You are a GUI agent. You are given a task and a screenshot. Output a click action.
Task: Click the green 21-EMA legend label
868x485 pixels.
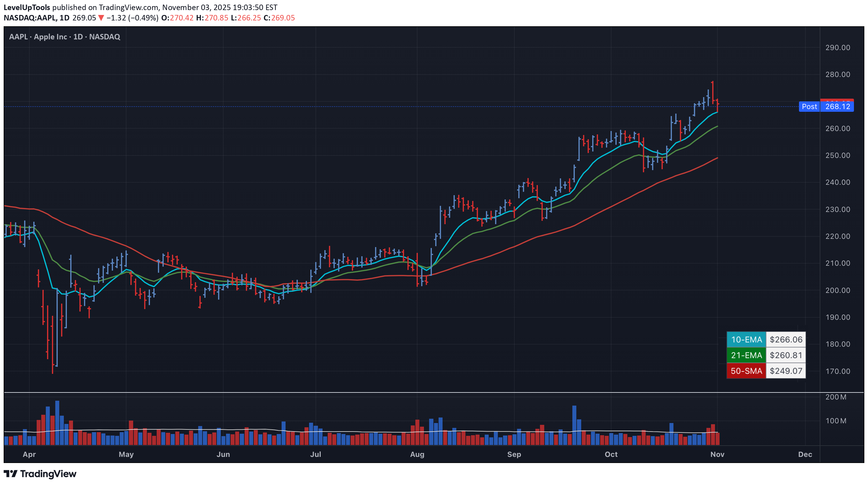746,355
